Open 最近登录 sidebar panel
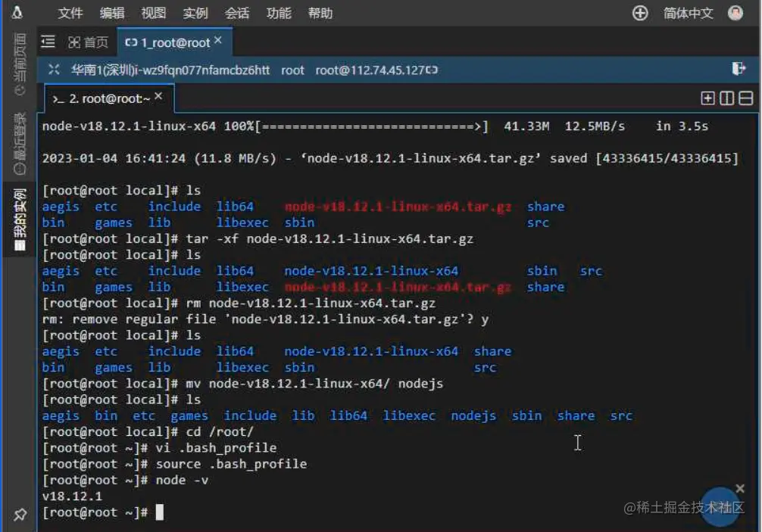This screenshot has width=762, height=532. 20,143
